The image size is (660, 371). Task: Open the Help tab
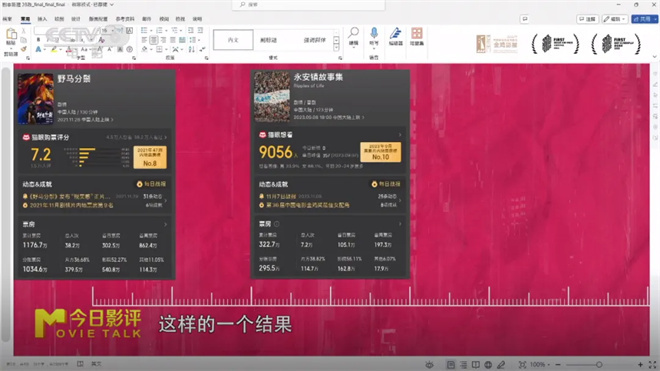[197, 19]
